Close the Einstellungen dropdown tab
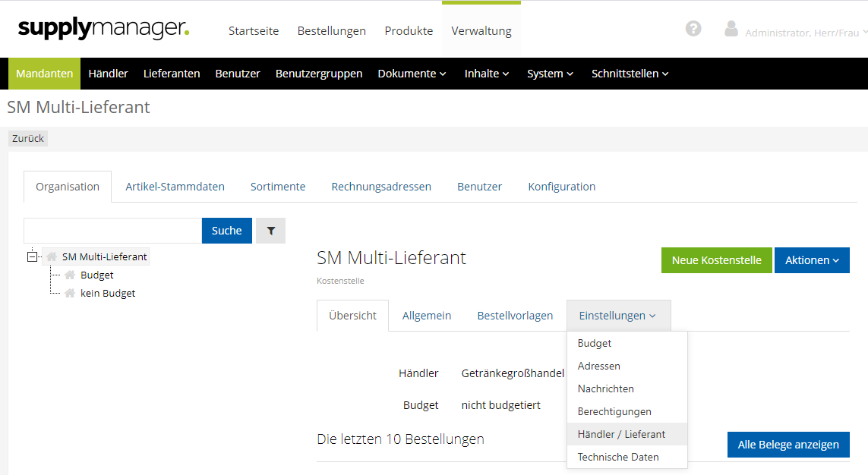The height and width of the screenshot is (475, 868). point(617,316)
